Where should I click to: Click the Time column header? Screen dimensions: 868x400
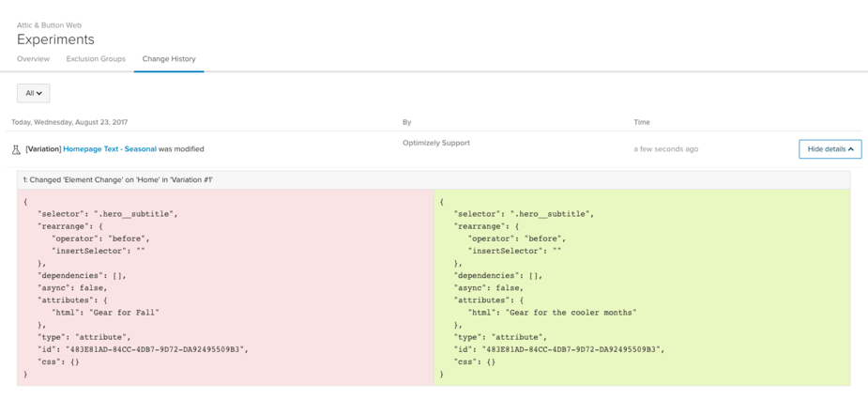(642, 122)
